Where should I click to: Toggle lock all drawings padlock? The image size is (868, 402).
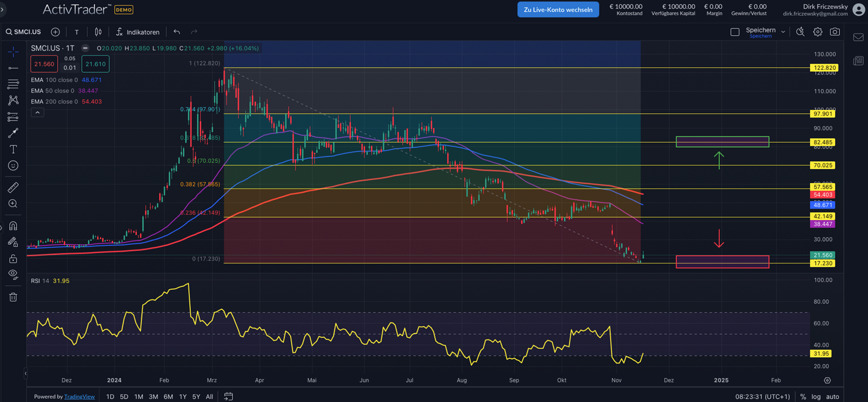13,259
